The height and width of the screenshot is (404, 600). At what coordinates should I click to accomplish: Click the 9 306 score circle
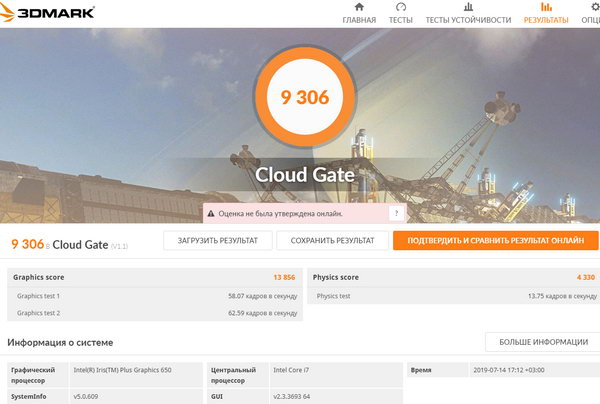(x=305, y=97)
